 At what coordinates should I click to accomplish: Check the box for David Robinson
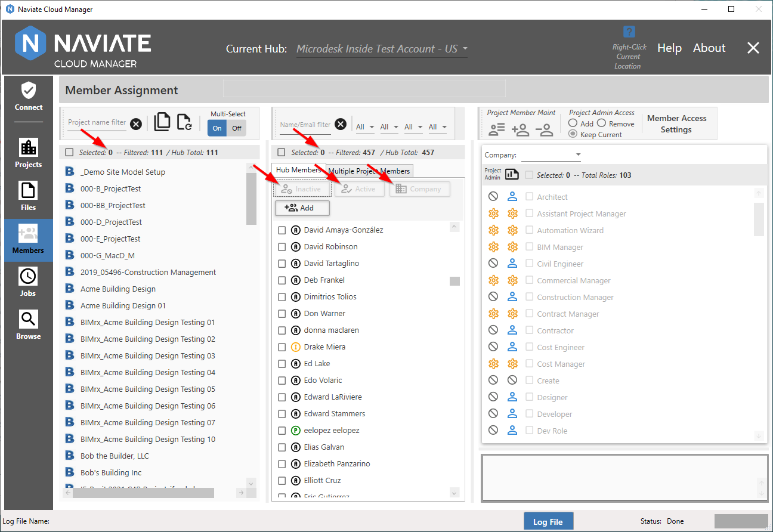point(282,246)
